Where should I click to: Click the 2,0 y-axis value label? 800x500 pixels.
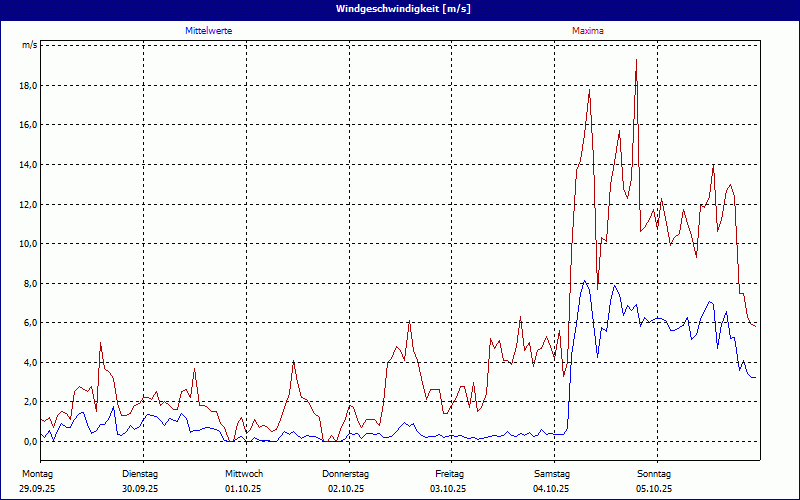click(x=29, y=402)
